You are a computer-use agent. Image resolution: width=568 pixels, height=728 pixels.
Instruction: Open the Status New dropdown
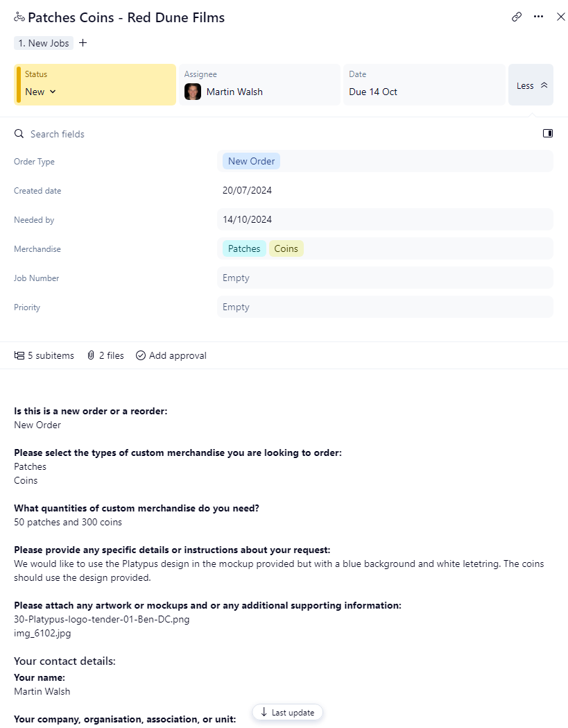[41, 92]
